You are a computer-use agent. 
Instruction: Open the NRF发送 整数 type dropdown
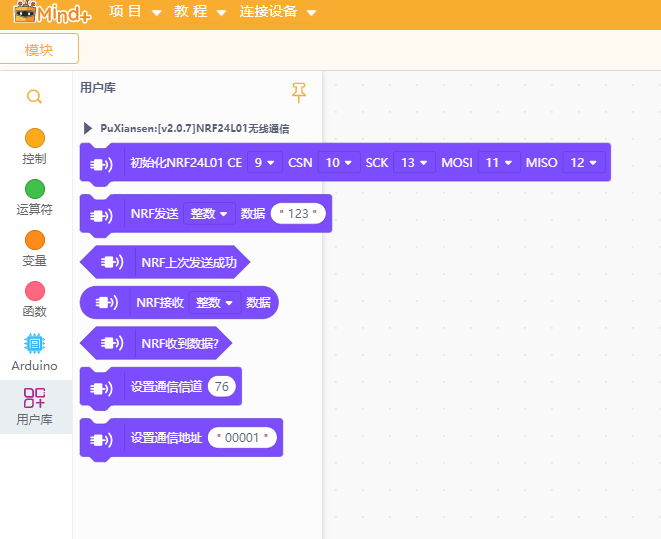tap(209, 214)
